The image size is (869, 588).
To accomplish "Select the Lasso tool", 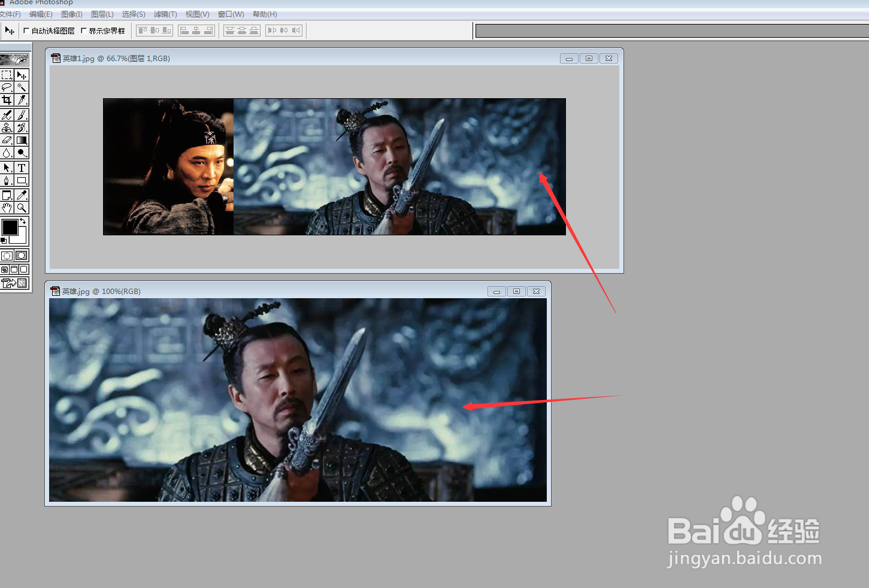I will pyautogui.click(x=7, y=87).
